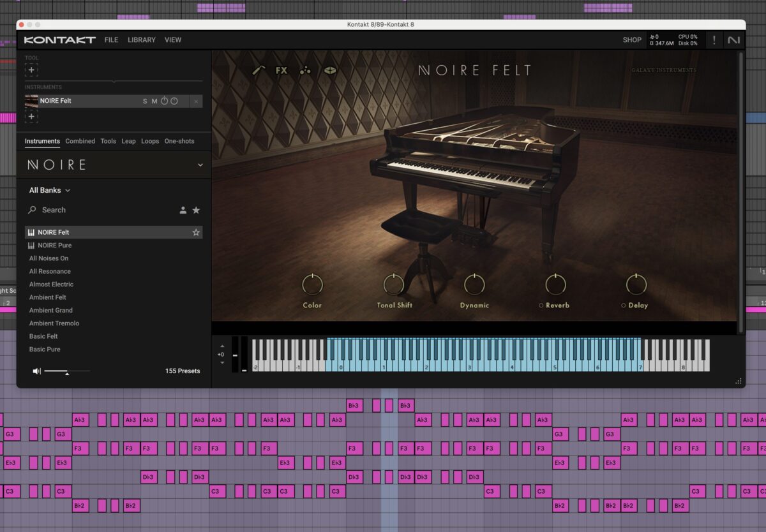Viewport: 766px width, 532px height.
Task: Select the NOIRE Felt preset row
Action: coord(114,232)
